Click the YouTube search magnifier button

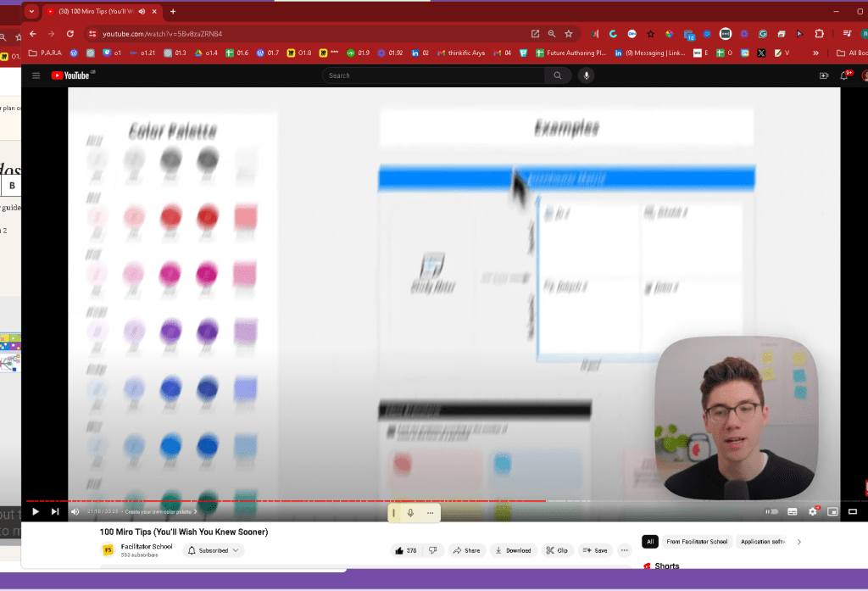(x=558, y=75)
